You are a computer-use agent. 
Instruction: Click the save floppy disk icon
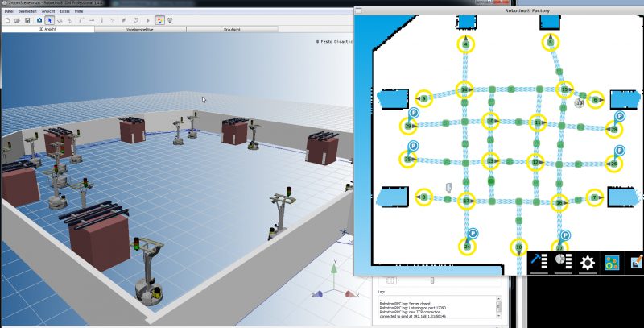27,20
